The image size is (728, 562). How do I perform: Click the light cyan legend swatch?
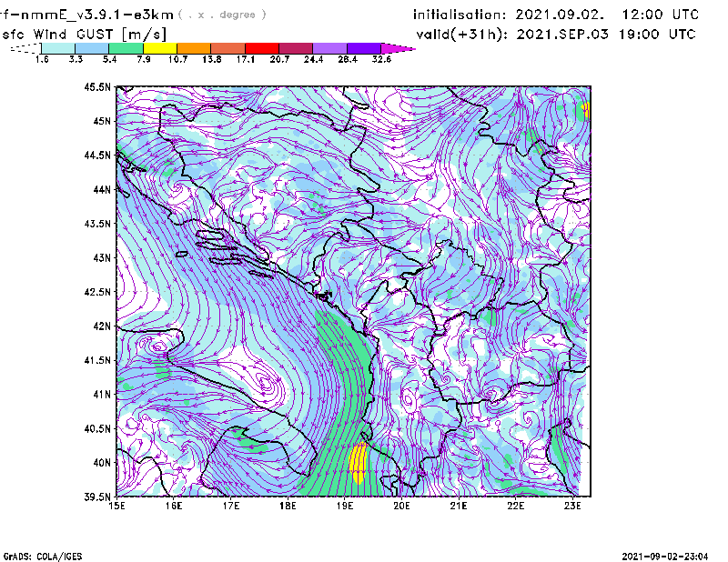point(58,48)
